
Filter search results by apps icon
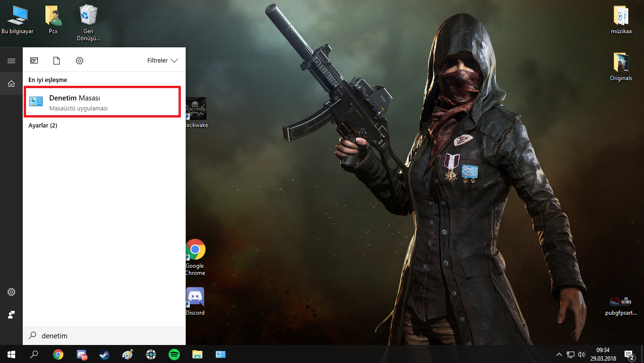[x=34, y=61]
